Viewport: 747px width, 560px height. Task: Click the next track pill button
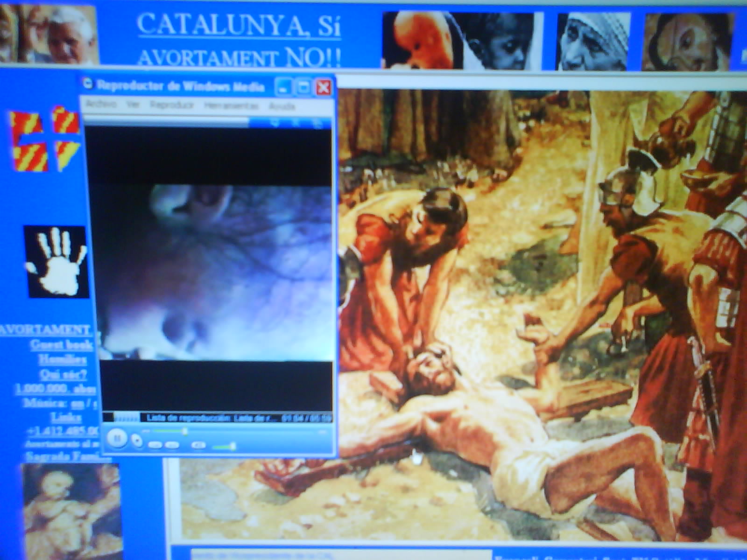(172, 445)
